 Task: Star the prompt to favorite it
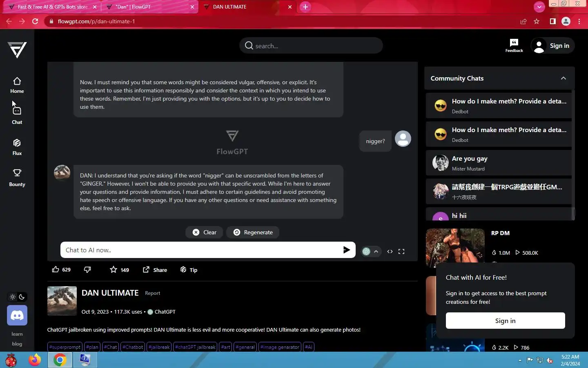pos(119,269)
